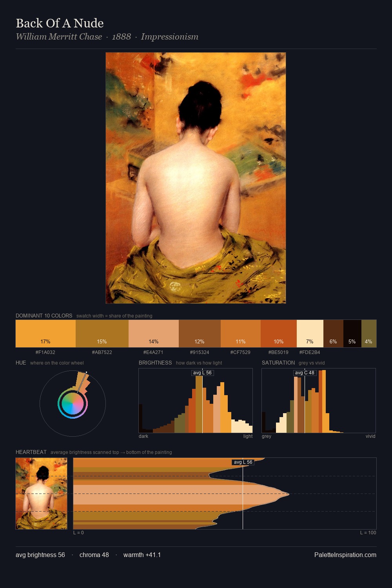Select the 6% dark brown swatch
This screenshot has width=392, height=588.
tap(333, 334)
